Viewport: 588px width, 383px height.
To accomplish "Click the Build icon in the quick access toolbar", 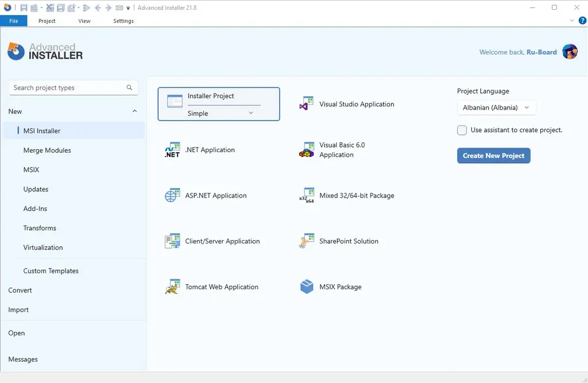I will pos(34,7).
